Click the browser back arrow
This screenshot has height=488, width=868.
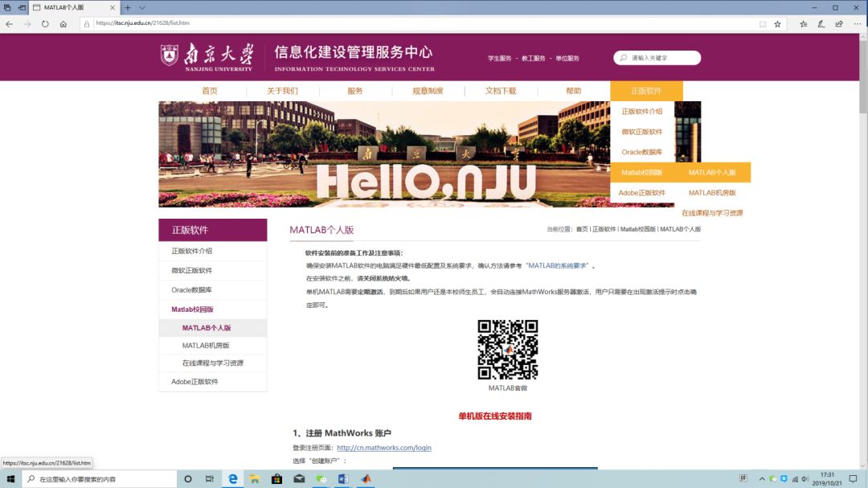click(x=10, y=24)
